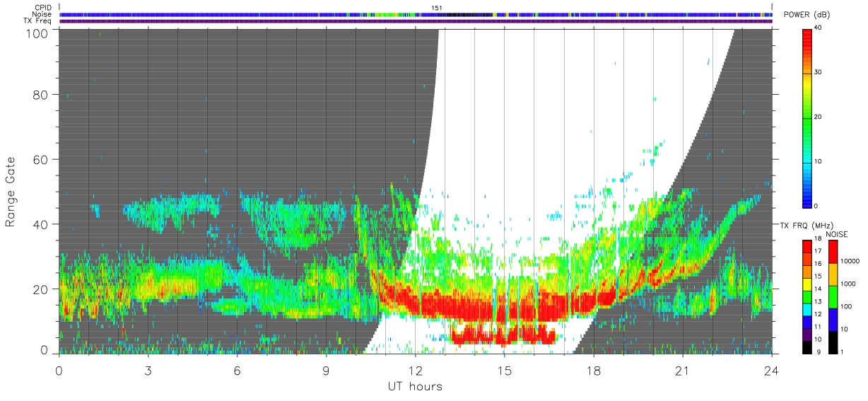Click the 'UT hours' x-axis label
Screen dimensions: 868x401
(415, 386)
